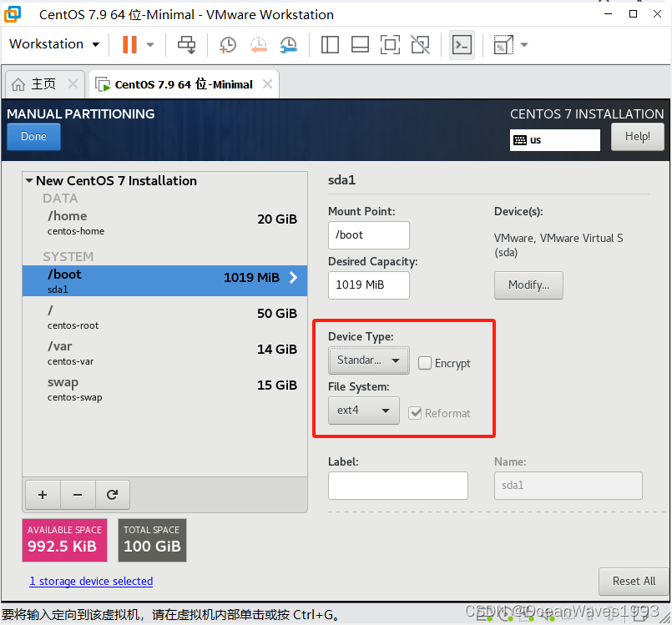672x625 pixels.
Task: Toggle the Reformat checkbox
Action: [x=415, y=413]
